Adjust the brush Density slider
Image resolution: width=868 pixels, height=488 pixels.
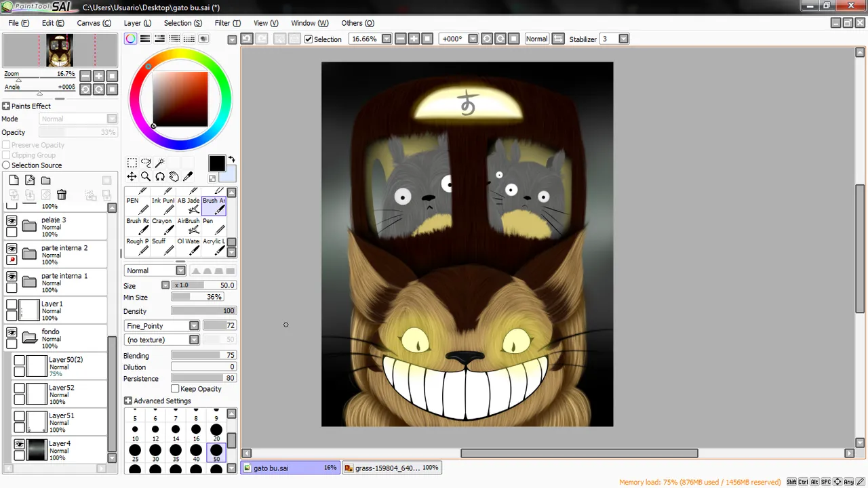[x=203, y=311]
